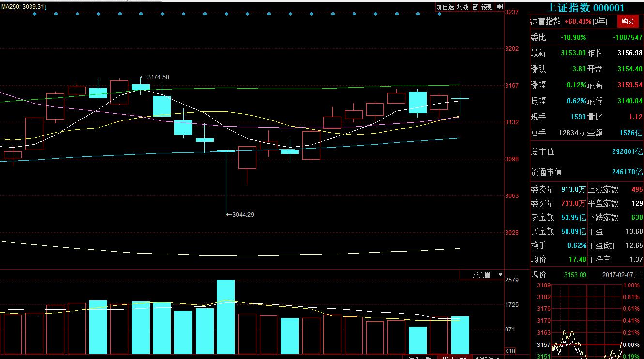Select the 上证指数 000001 title
The width and height of the screenshot is (644, 359).
(585, 8)
